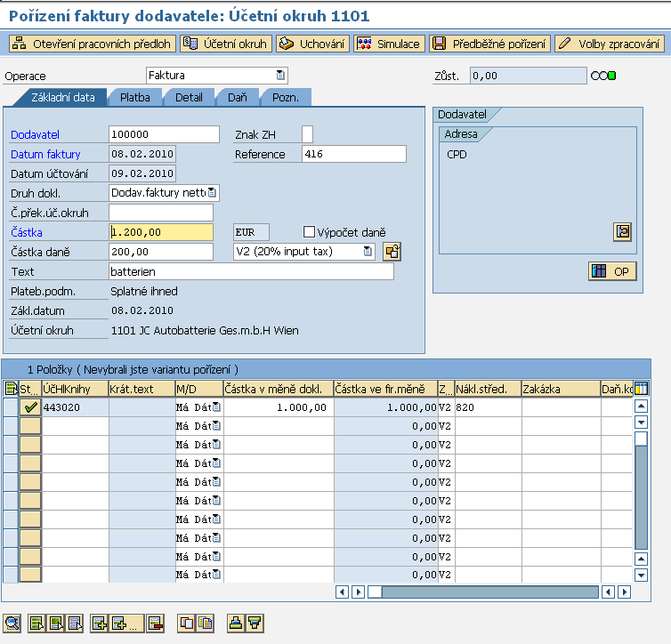Click the leftmost horizontal scroll-left arrow
This screenshot has width=671, height=644.
pos(342,592)
